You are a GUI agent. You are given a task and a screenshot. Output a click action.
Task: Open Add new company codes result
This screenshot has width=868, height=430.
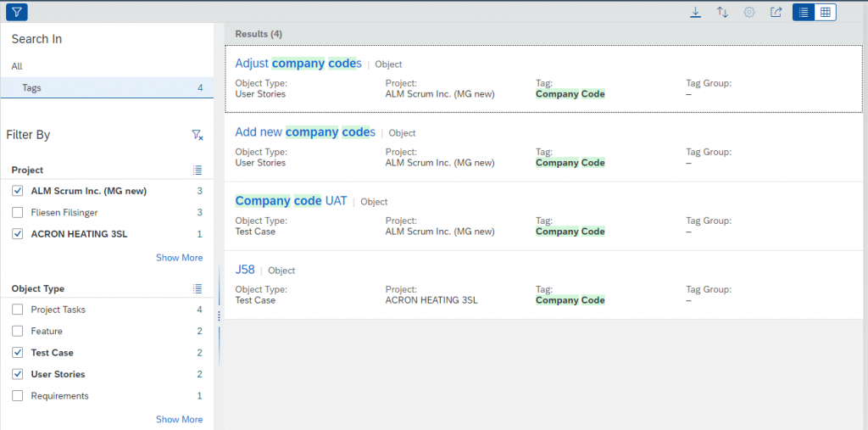[x=305, y=131]
